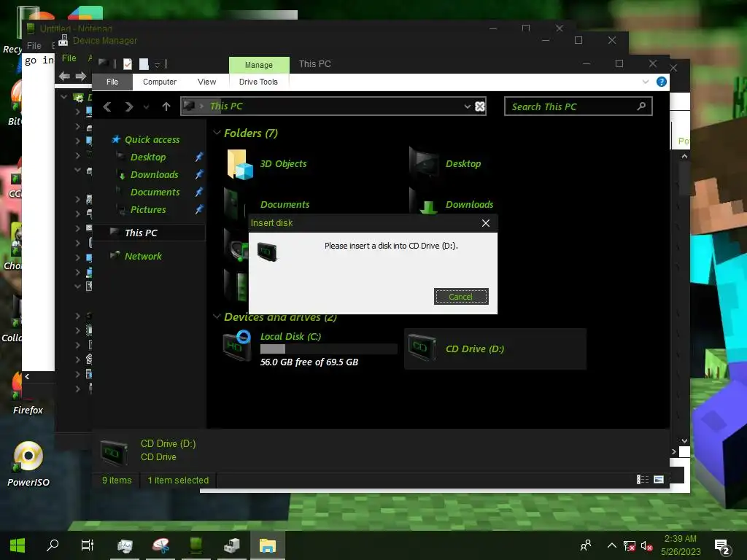747x560 pixels.
Task: Open Device Manager from the taskbar
Action: [x=231, y=545]
